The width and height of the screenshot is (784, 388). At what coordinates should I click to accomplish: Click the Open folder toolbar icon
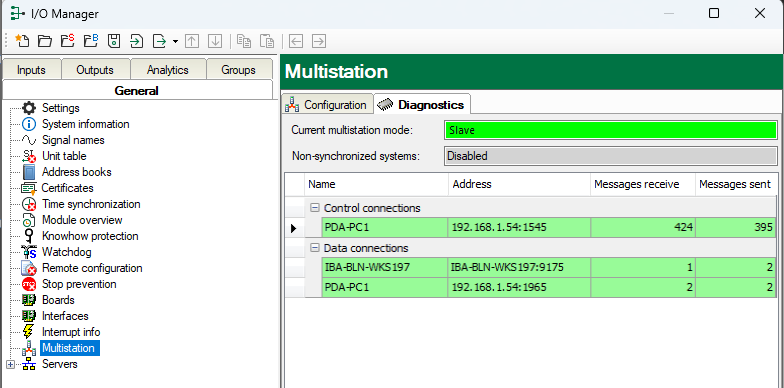[x=45, y=41]
